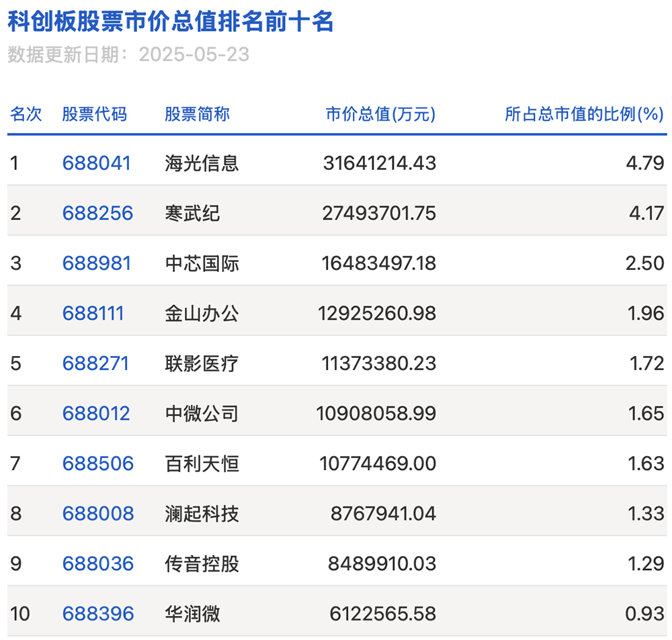
Task: Open stock code 688271 details
Action: pyautogui.click(x=95, y=363)
